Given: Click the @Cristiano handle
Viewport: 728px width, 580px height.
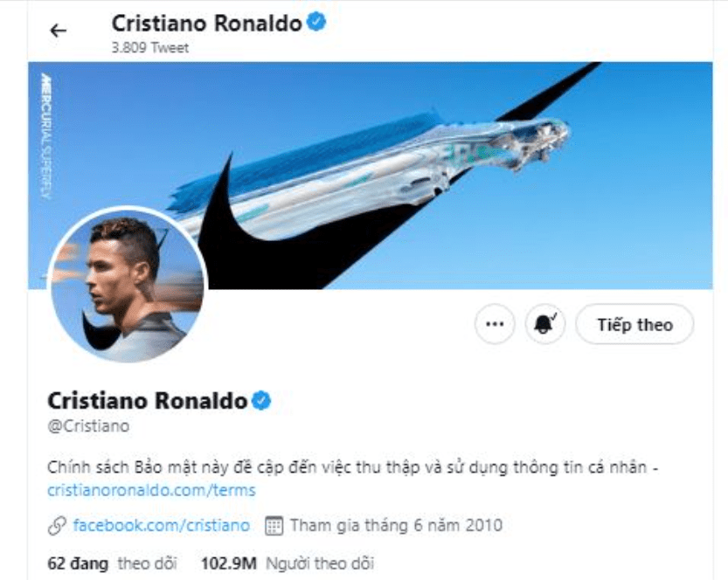Looking at the screenshot, I should [87, 426].
